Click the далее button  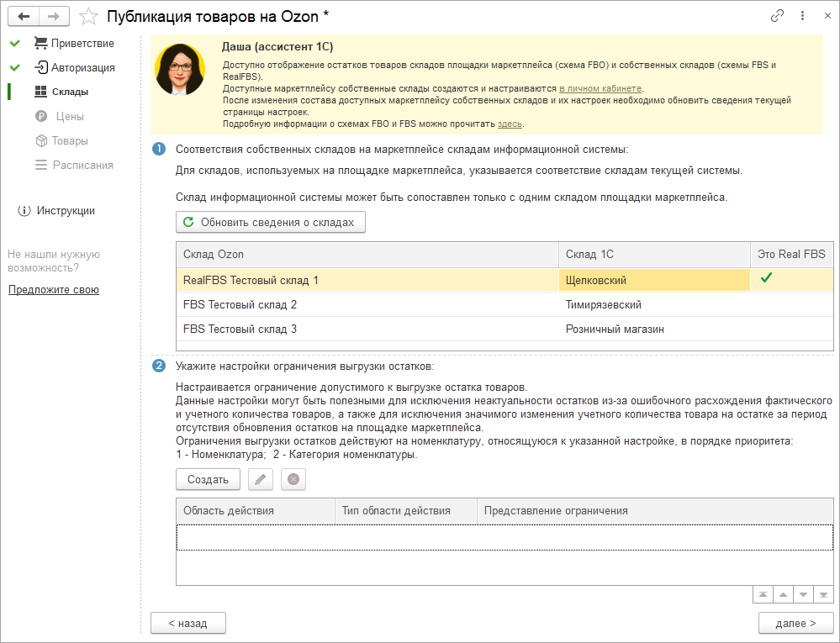pyautogui.click(x=796, y=623)
